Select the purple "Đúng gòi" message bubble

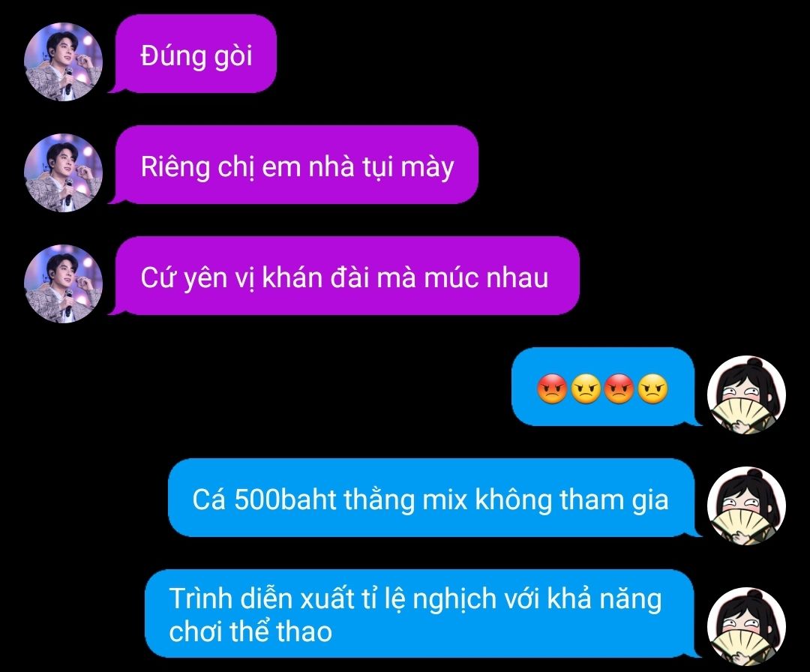(x=193, y=54)
